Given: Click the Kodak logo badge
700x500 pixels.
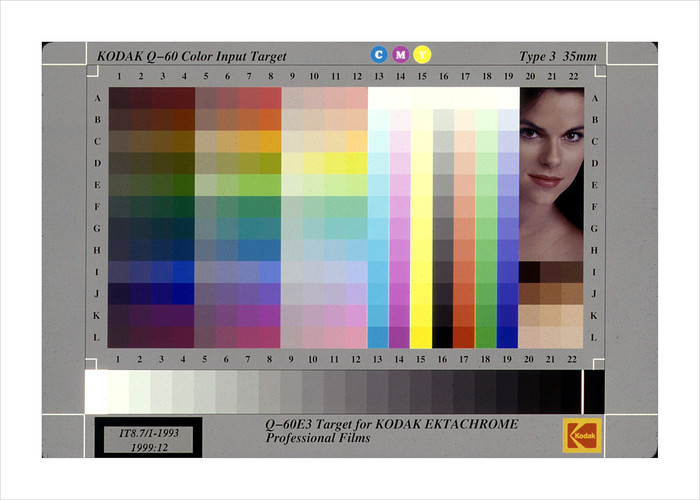Looking at the screenshot, I should [x=582, y=435].
